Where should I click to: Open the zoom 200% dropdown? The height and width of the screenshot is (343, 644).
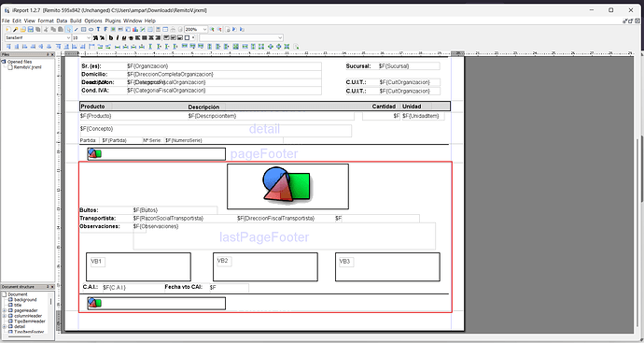[196, 29]
